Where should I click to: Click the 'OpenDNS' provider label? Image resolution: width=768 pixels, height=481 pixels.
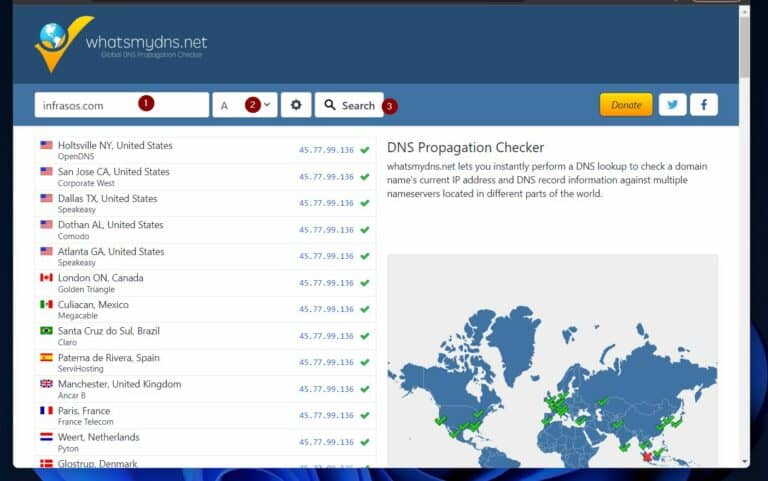[76, 157]
